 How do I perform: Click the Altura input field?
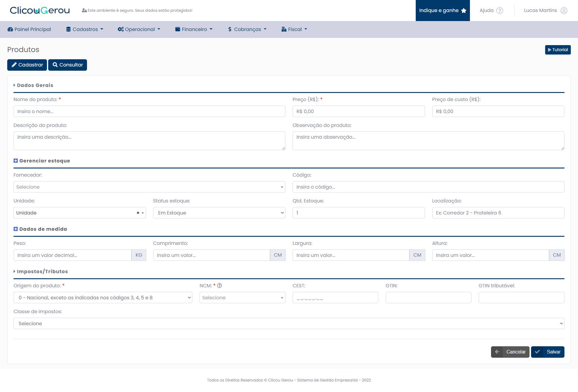point(491,255)
